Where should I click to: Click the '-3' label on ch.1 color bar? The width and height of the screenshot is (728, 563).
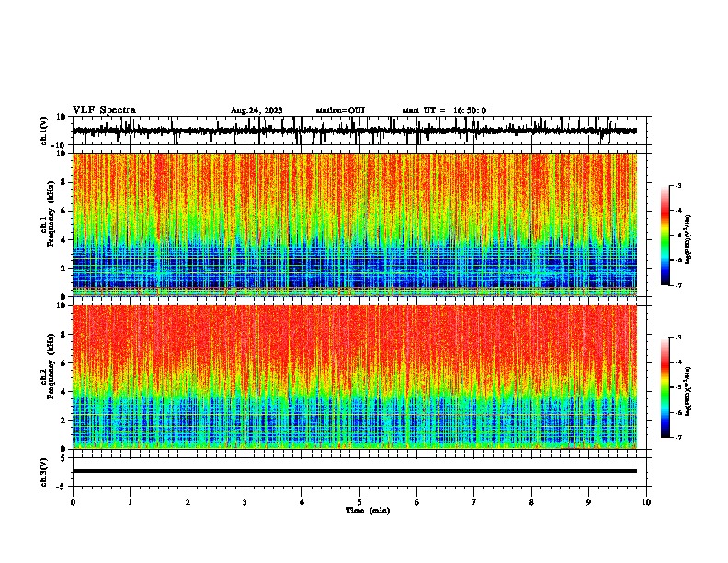tap(678, 186)
